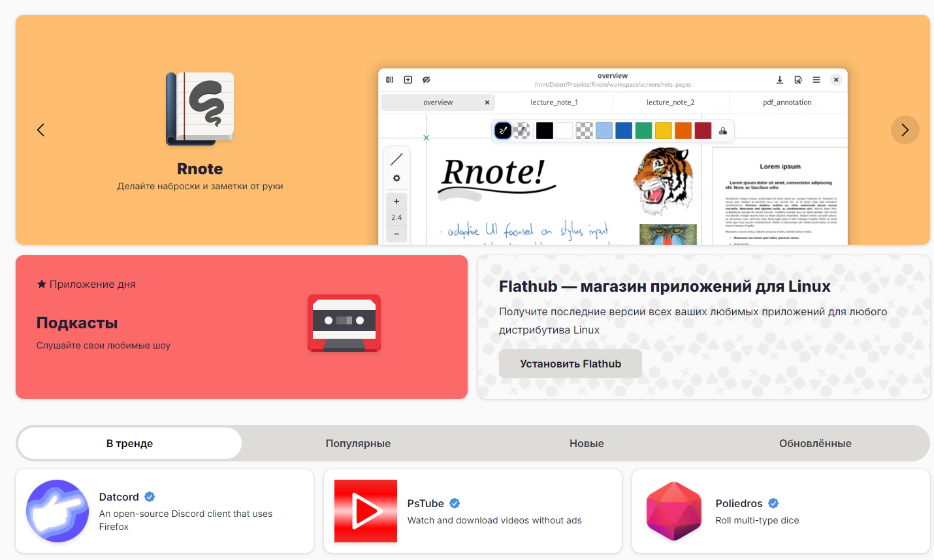
Task: Click the Datcord description mentioning Firefox
Action: pyautogui.click(x=186, y=520)
